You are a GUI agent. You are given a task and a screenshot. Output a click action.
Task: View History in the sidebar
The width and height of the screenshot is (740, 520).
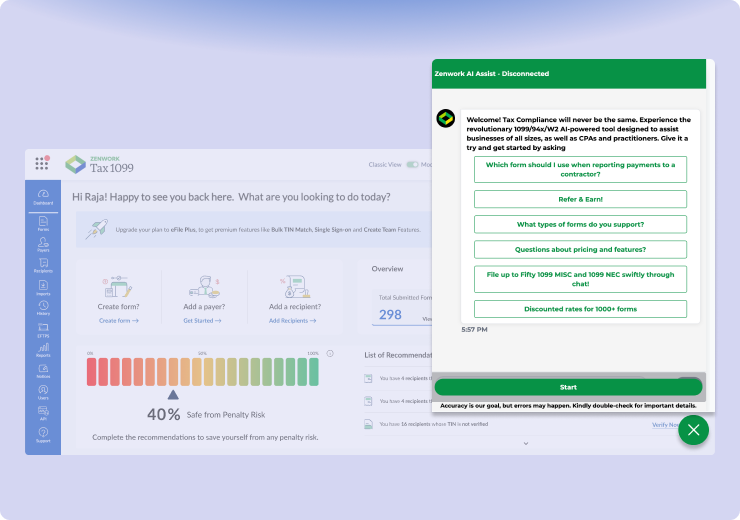[x=43, y=308]
